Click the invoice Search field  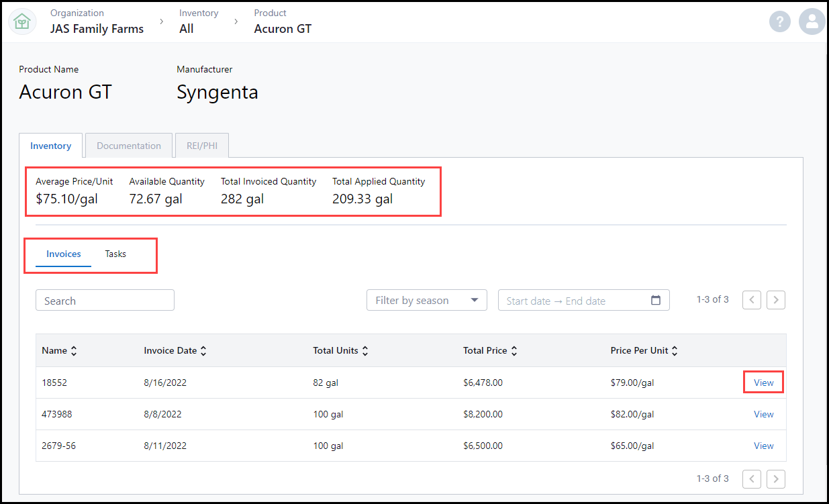coord(105,301)
